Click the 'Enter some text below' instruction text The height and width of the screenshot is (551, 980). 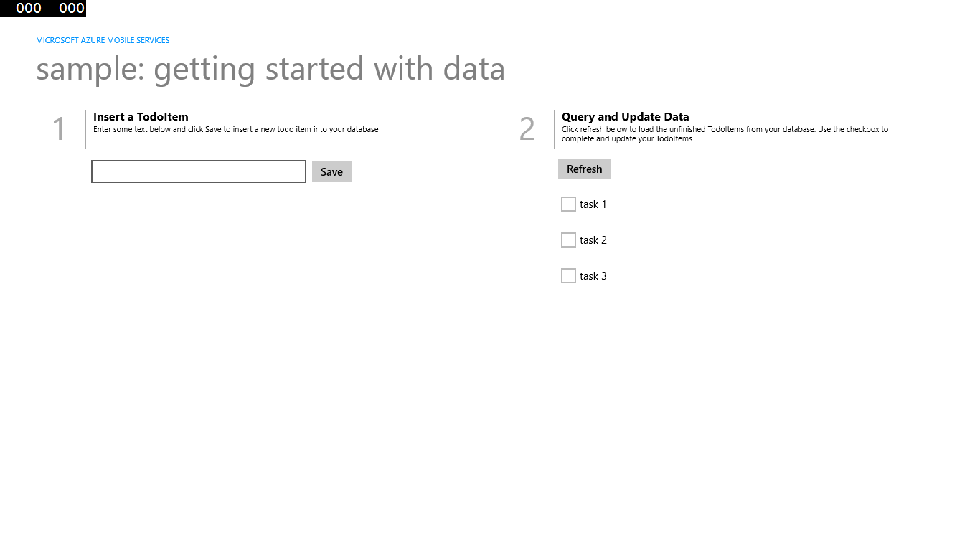236,129
